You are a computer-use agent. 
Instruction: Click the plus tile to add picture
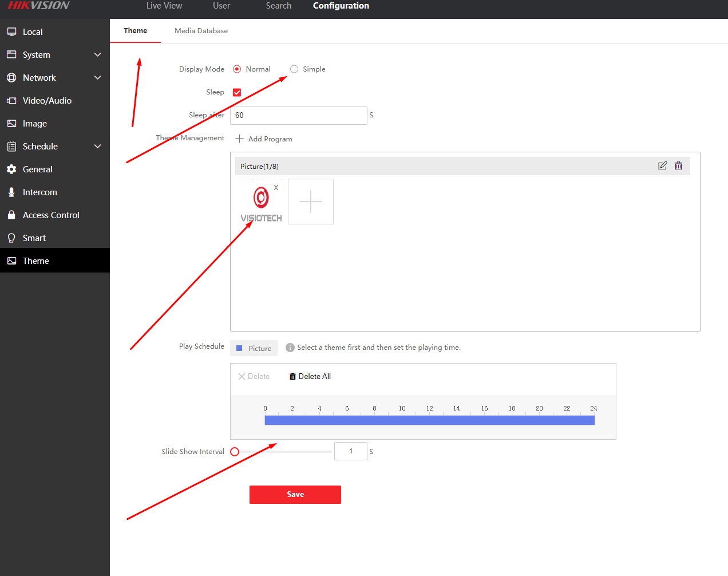coord(311,202)
